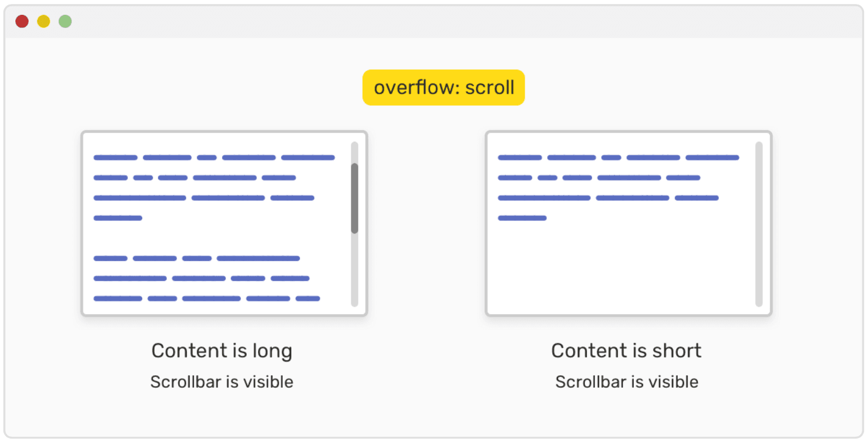This screenshot has width=868, height=442.
Task: Click the green maximize window button
Action: [65, 22]
